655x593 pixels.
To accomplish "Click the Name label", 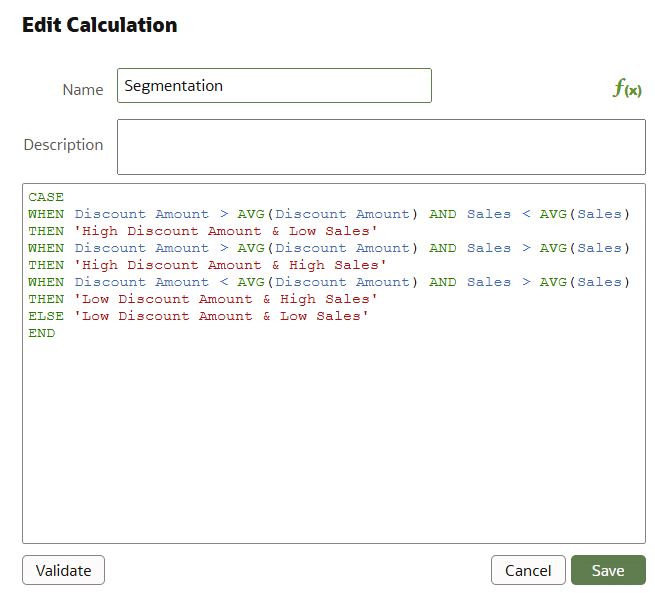I will click(83, 89).
